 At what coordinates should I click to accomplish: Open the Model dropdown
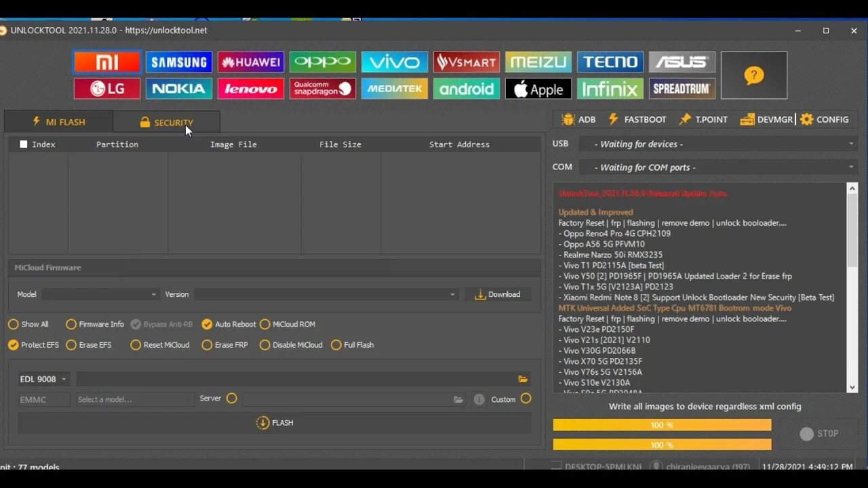coord(100,294)
